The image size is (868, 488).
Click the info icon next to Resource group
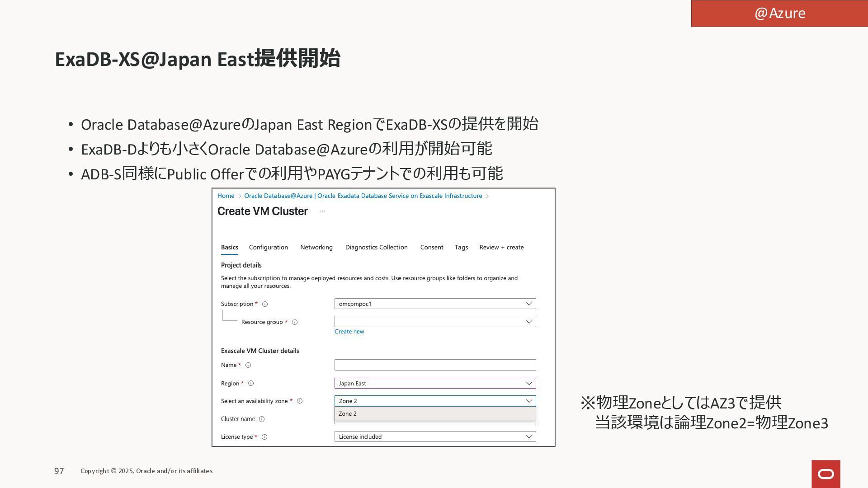(x=295, y=322)
